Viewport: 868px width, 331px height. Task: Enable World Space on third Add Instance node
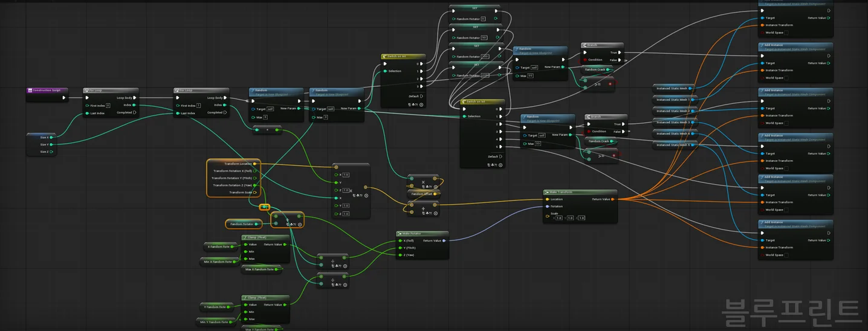786,123
